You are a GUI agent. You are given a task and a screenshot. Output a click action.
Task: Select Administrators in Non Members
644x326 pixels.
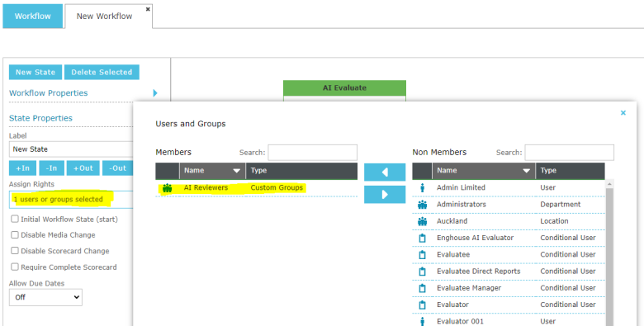click(509, 205)
